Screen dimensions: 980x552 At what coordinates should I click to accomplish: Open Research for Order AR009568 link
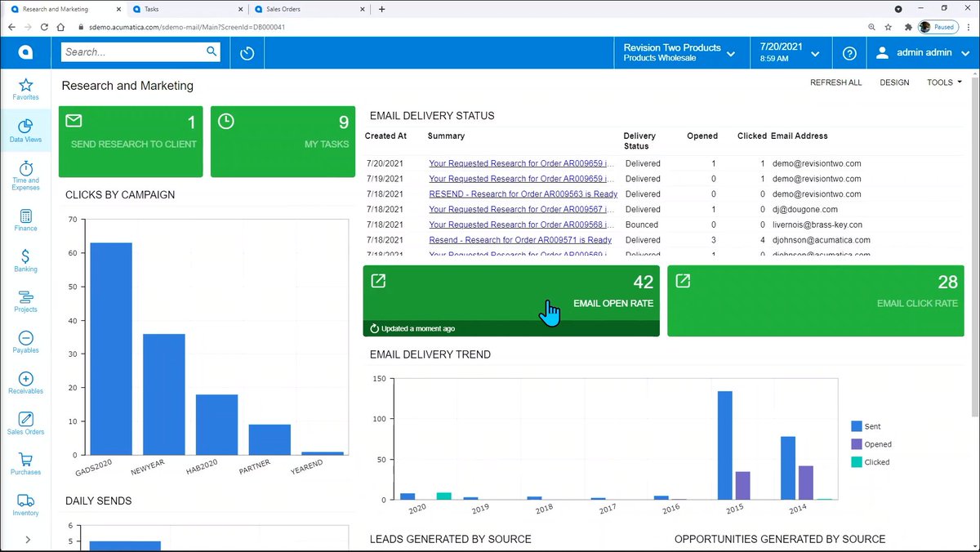point(522,225)
